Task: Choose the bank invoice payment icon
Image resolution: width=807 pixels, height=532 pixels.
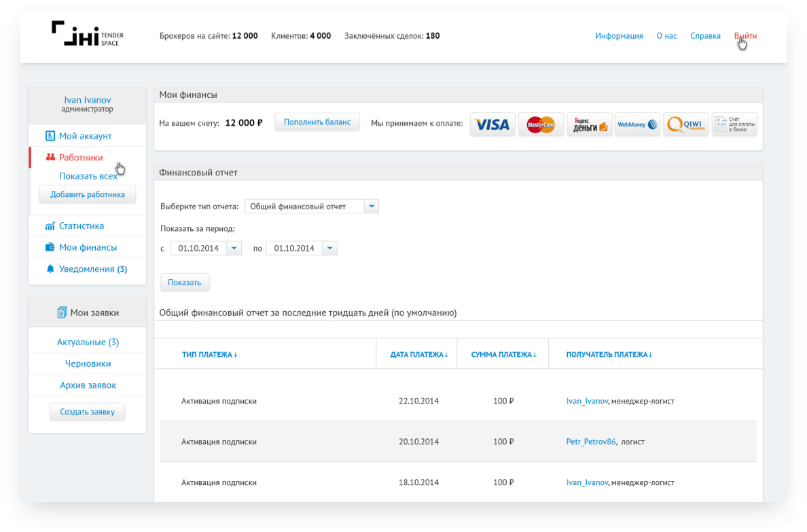Action: tap(734, 124)
